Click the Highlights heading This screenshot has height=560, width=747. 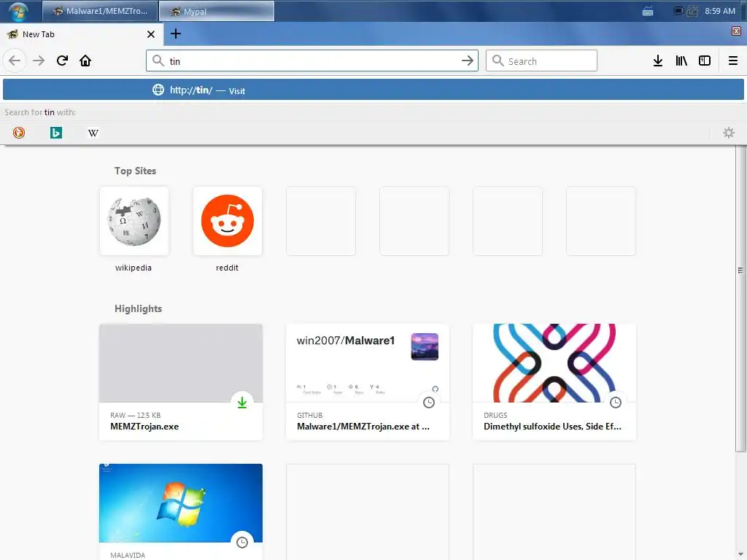pos(138,308)
